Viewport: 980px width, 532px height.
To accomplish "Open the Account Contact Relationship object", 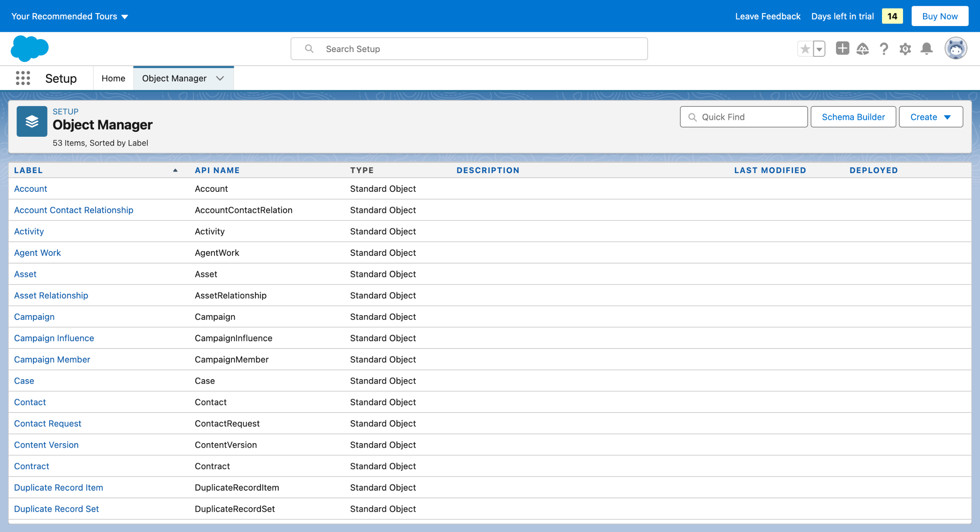I will [x=73, y=210].
